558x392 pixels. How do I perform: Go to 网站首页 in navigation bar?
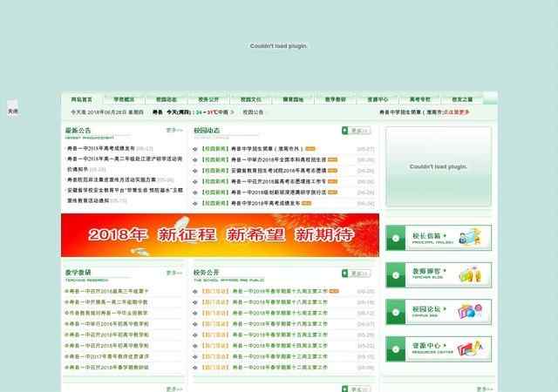click(82, 100)
